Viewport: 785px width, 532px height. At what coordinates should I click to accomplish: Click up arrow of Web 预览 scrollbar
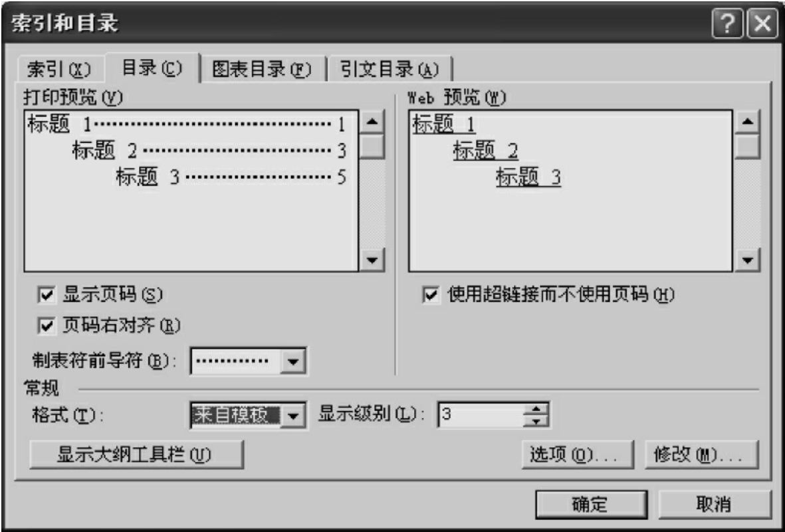click(748, 122)
